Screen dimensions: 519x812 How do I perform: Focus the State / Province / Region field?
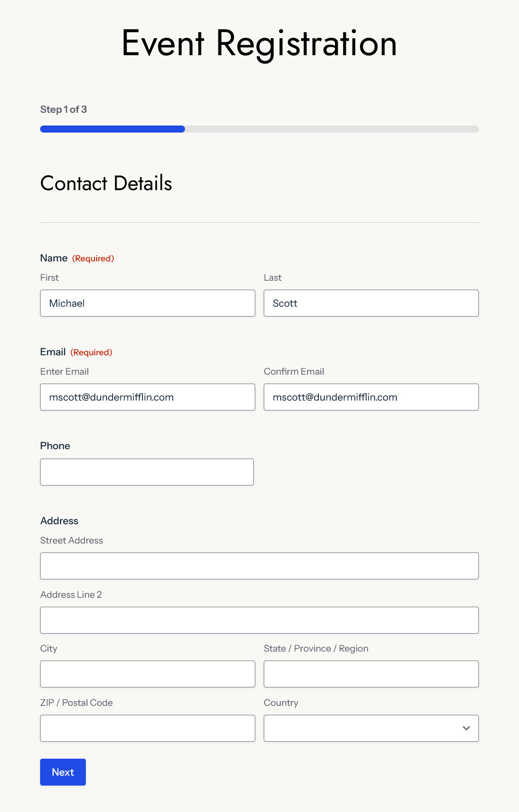pyautogui.click(x=371, y=674)
